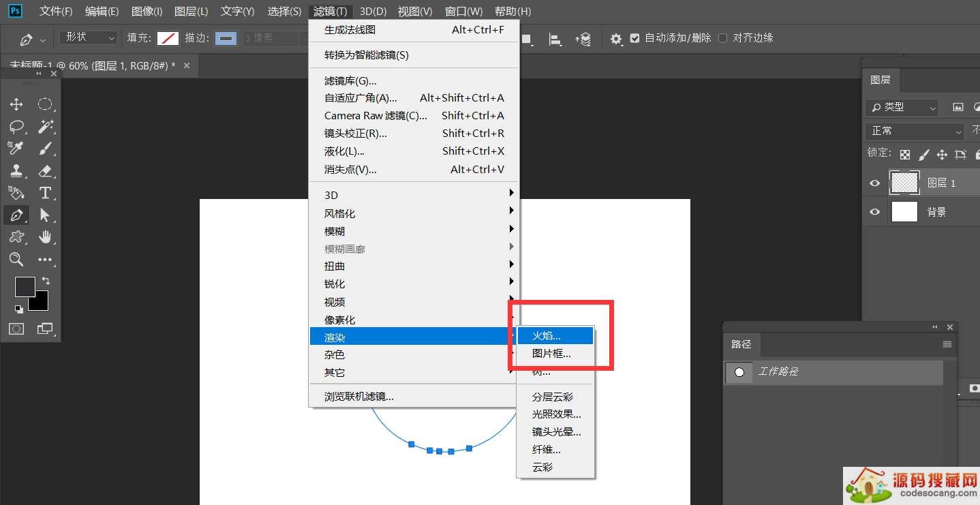Screen dimensions: 980x505
Task: Select the 工作路径 path row
Action: click(833, 372)
